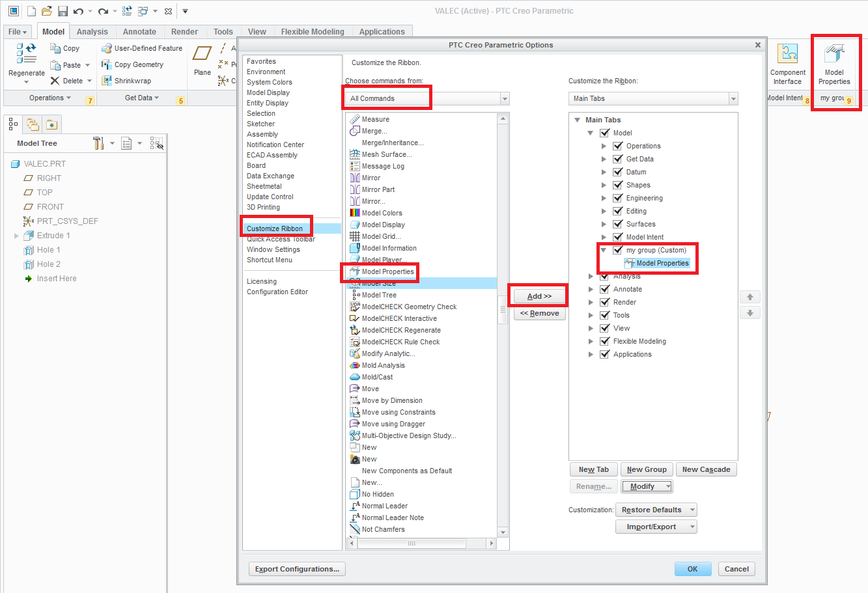Open the File menu

coord(18,31)
